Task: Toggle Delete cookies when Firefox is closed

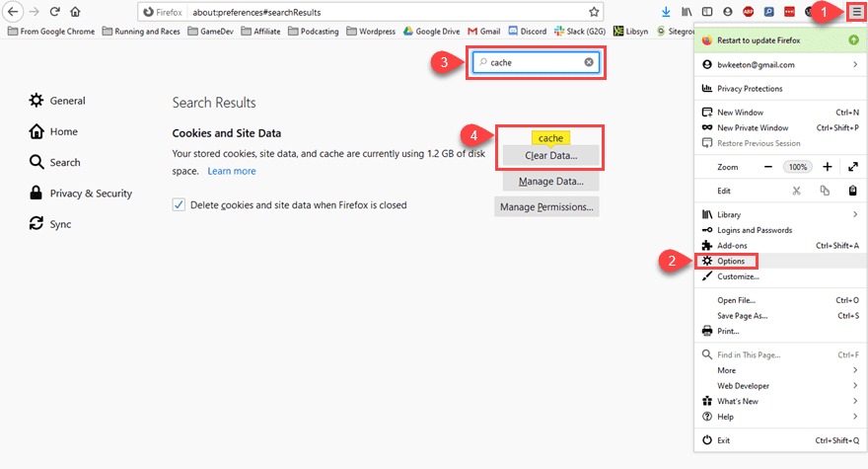Action: pos(179,205)
